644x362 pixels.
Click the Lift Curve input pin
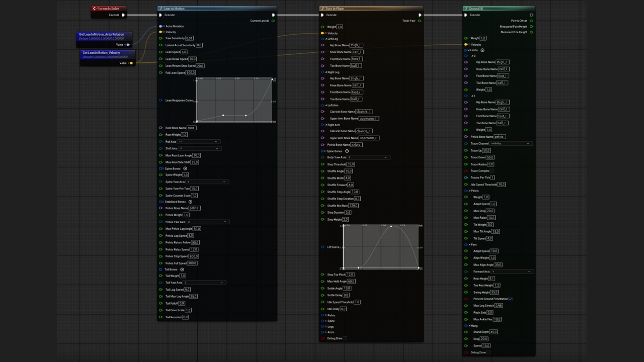pyautogui.click(x=323, y=247)
